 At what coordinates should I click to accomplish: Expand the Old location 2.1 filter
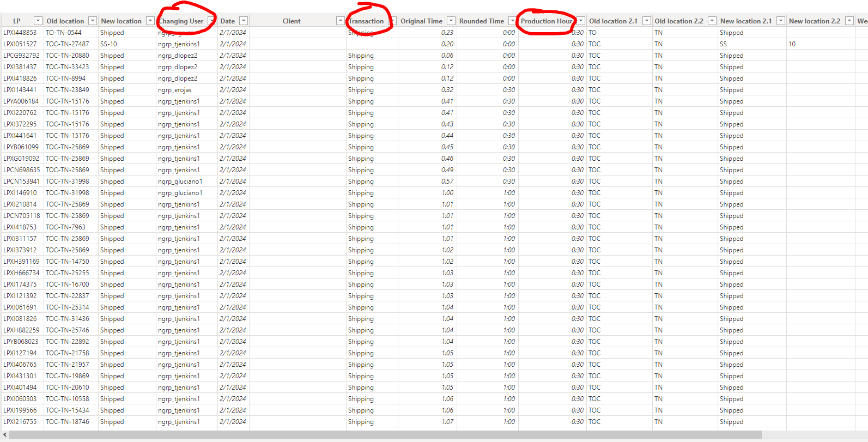coord(647,21)
